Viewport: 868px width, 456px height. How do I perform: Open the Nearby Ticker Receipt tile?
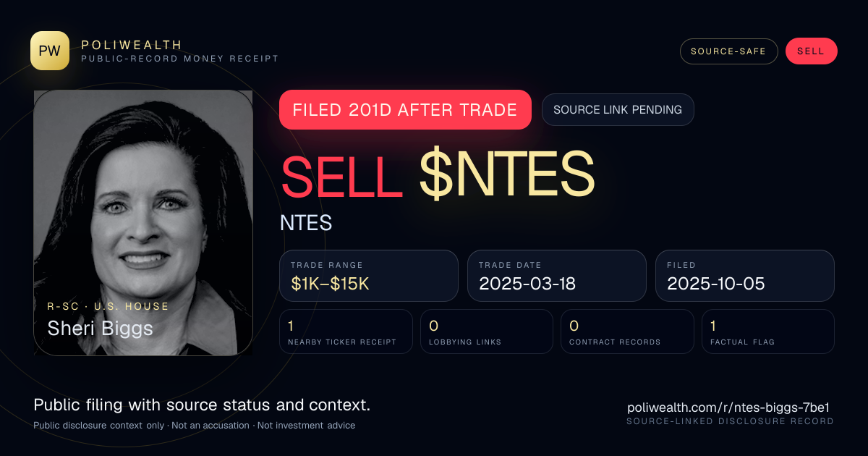click(x=346, y=332)
